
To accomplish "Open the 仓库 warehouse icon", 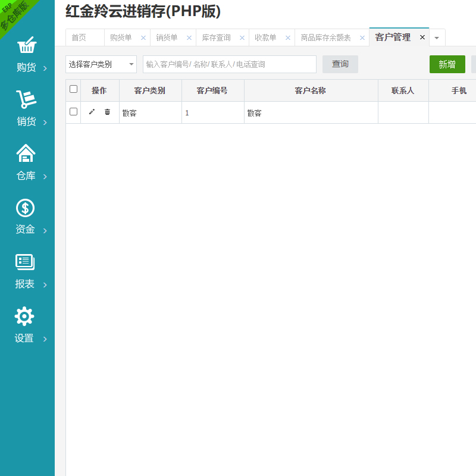I will click(x=26, y=154).
